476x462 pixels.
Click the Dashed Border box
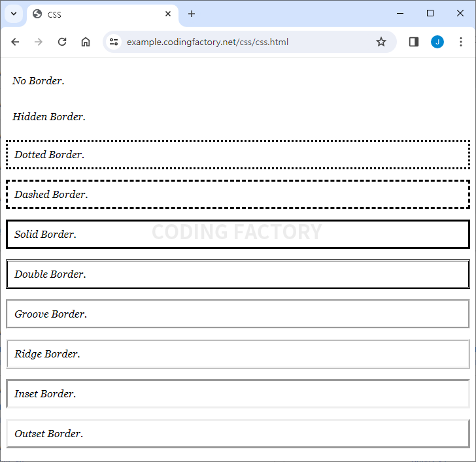coord(238,194)
